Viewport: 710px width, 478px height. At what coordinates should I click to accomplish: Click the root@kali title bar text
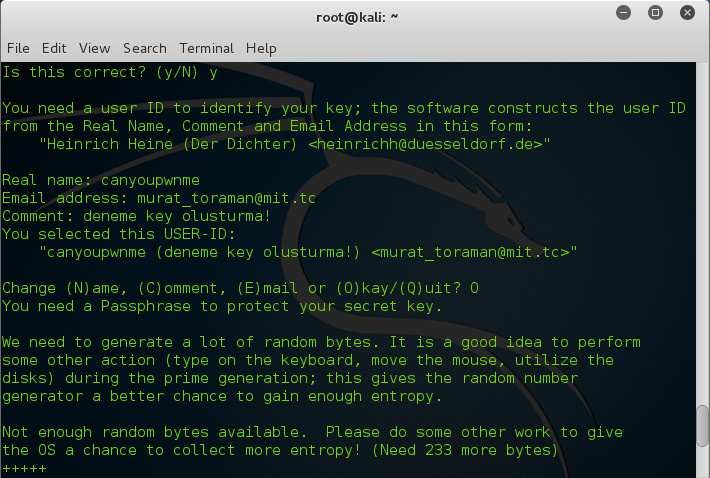coord(357,16)
